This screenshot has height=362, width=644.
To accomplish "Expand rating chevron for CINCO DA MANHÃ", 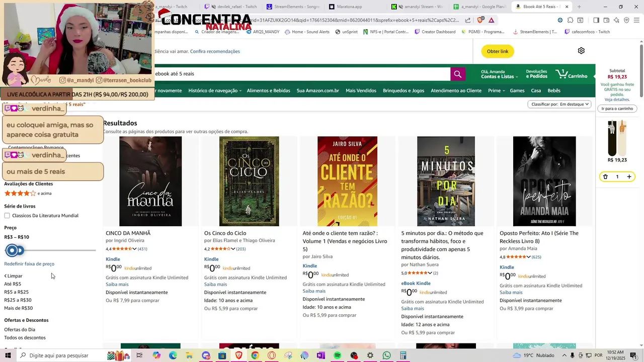I will 134,249.
